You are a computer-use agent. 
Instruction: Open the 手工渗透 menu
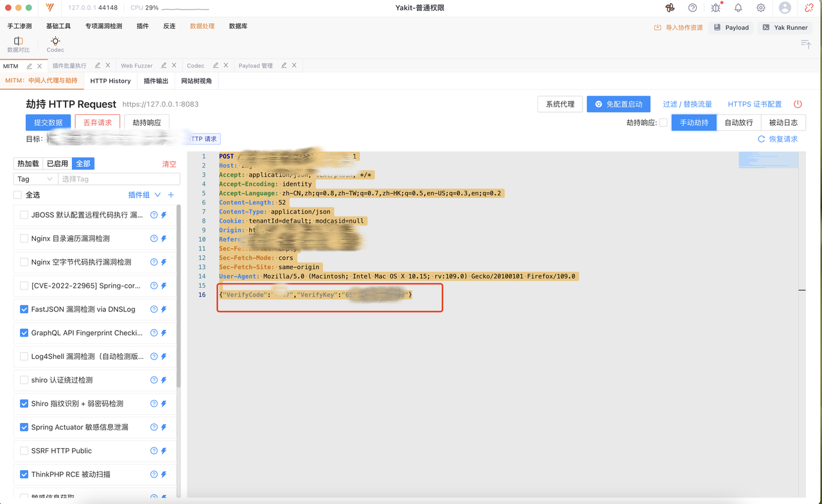click(19, 26)
